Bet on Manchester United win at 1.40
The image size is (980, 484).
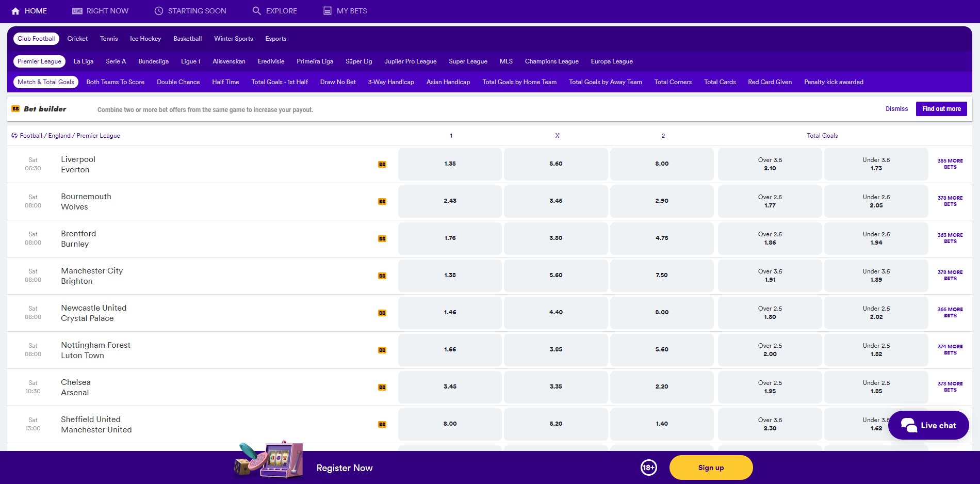(x=662, y=424)
